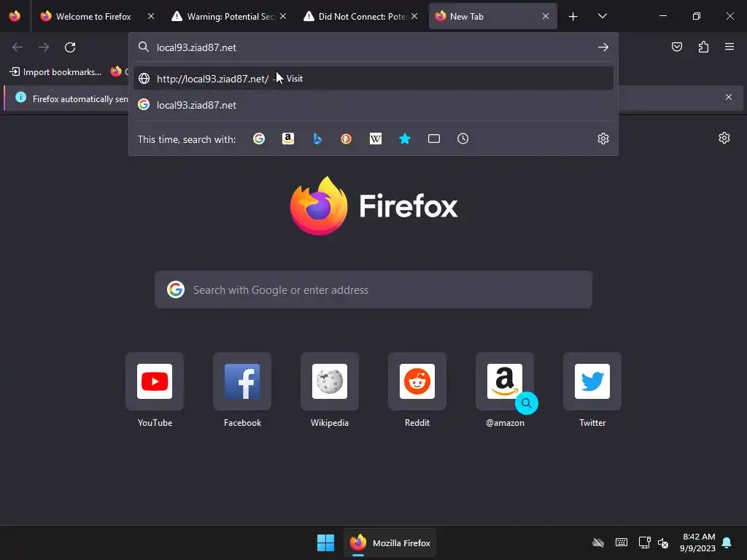Search this time with Google

(259, 139)
